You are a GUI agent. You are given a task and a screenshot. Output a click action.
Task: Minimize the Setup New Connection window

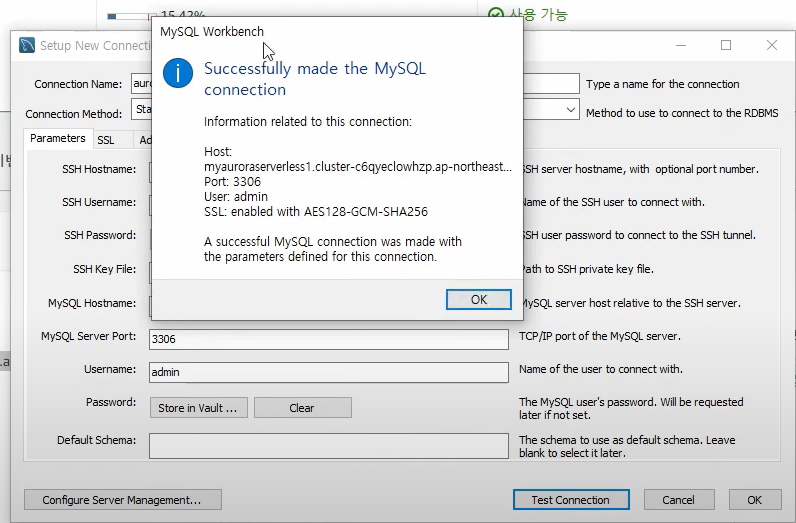coord(681,45)
